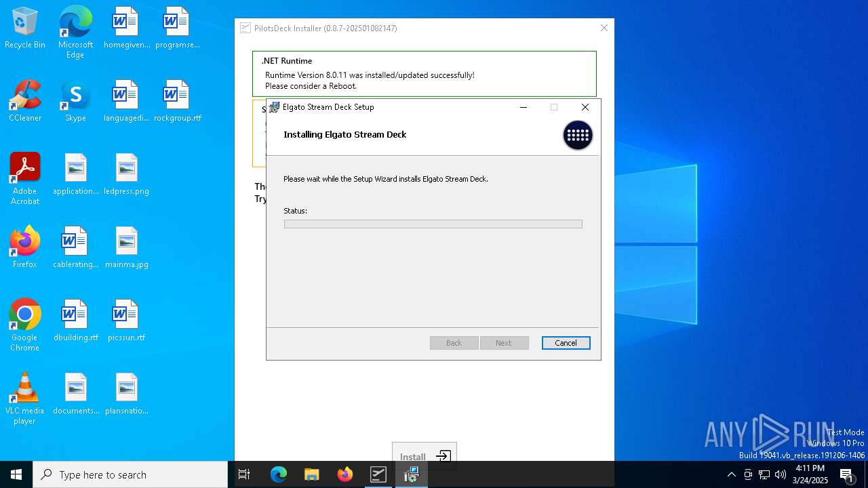Select the dbuilding.rtf file icon
Viewport: 868px width, 488px height.
pos(75,321)
